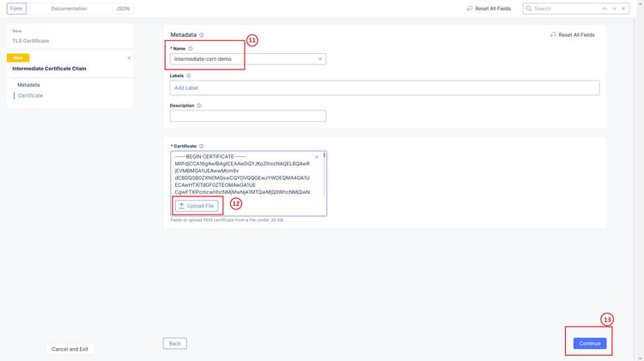Select TLS Certificate in the sidebar

pyautogui.click(x=31, y=41)
